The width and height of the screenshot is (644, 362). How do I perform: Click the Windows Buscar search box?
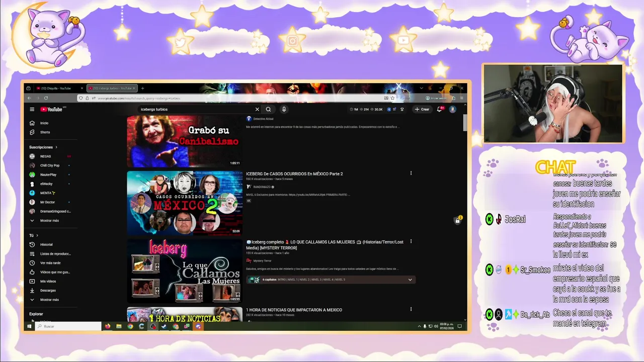[x=68, y=326]
